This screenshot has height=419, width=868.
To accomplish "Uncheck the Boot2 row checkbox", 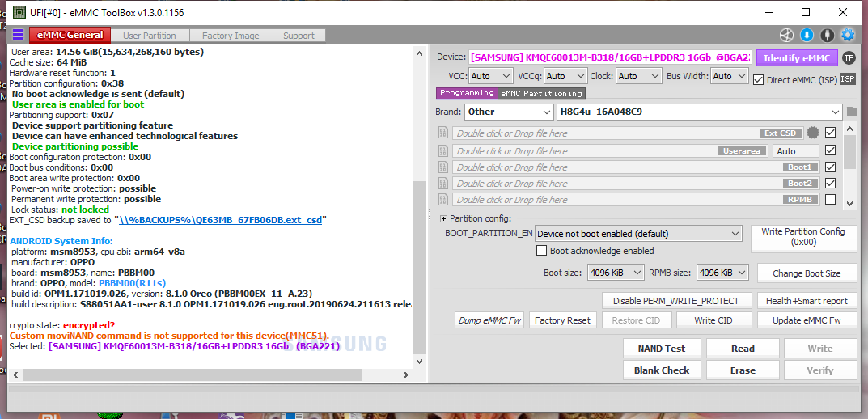I will click(830, 183).
